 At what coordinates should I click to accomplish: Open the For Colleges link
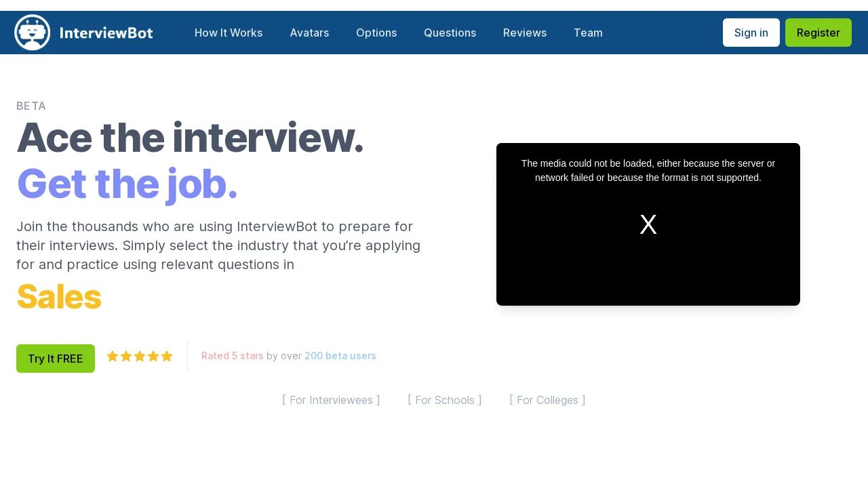[x=547, y=400]
